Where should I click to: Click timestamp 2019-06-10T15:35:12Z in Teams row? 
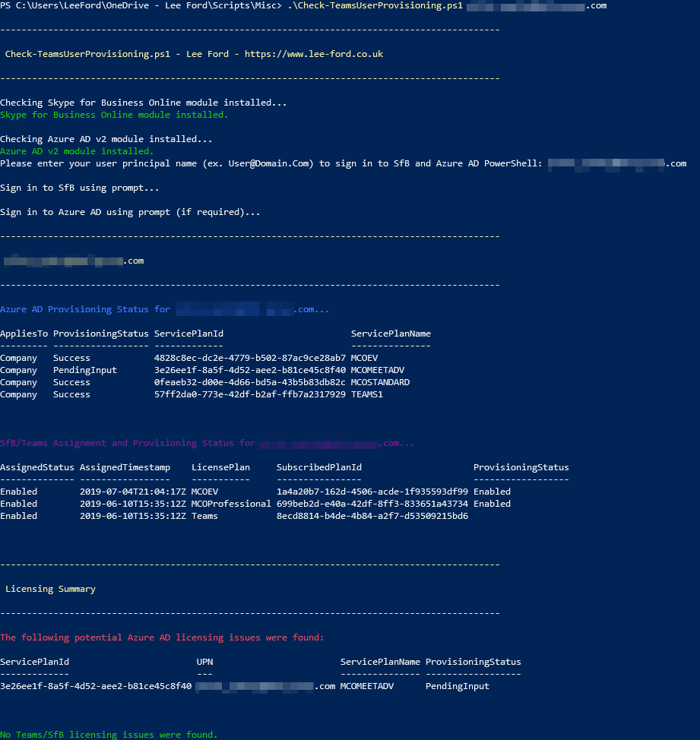coord(133,517)
